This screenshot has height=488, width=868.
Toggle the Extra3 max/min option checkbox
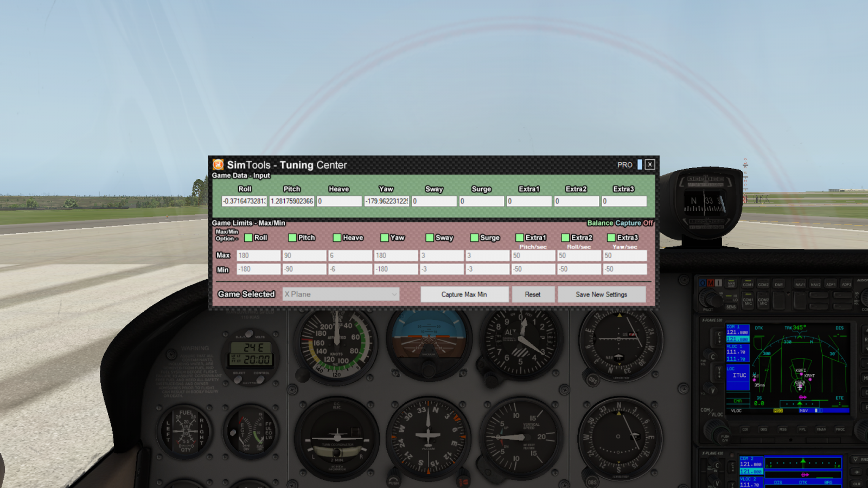coord(611,237)
